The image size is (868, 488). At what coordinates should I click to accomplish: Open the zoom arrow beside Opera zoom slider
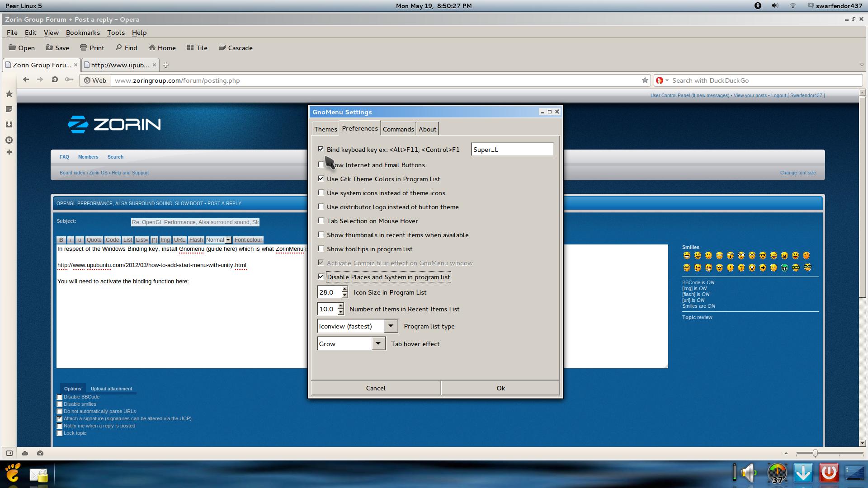(786, 453)
